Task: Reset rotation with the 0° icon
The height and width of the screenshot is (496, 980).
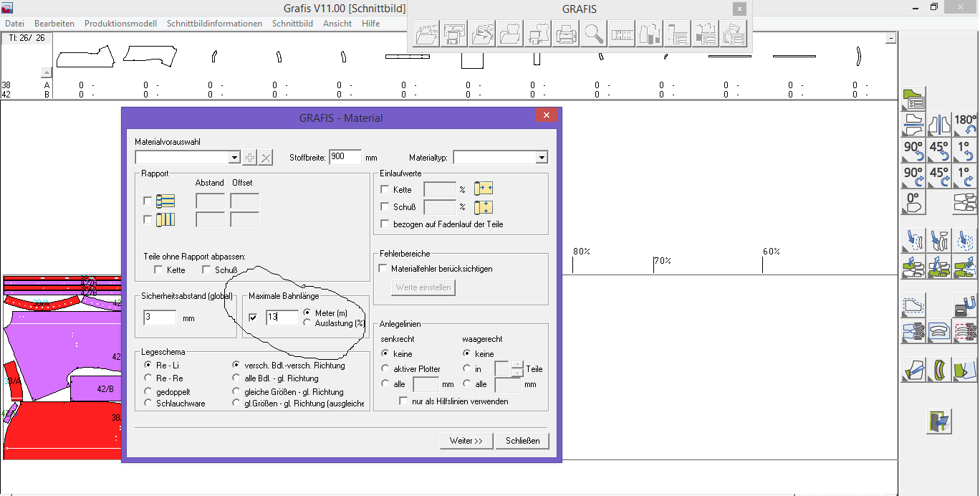Action: pos(913,203)
